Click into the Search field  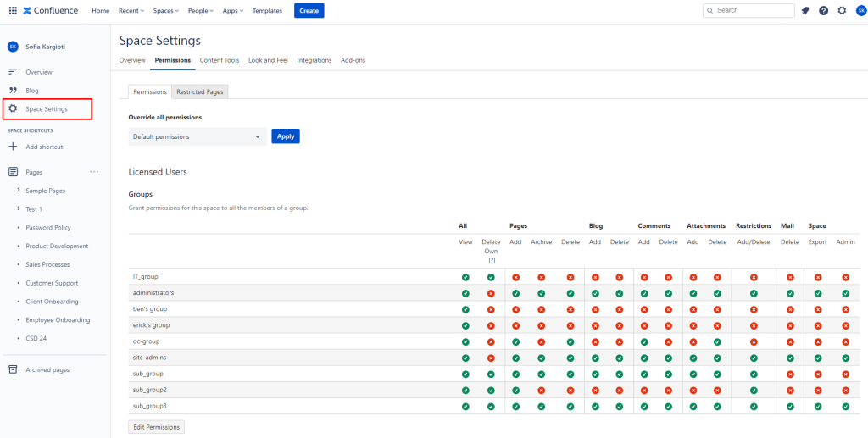pos(750,10)
